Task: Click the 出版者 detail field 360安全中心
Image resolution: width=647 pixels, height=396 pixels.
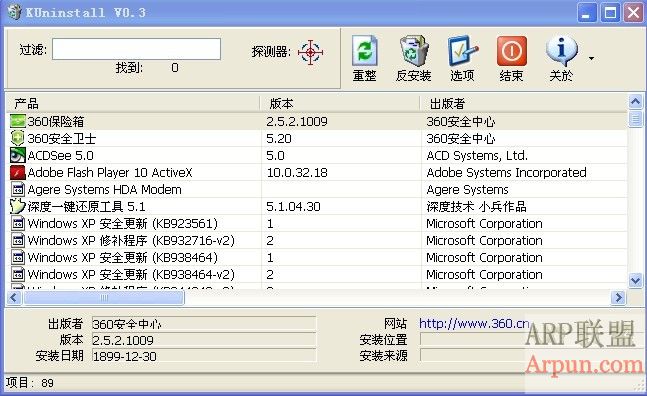Action: pos(204,324)
